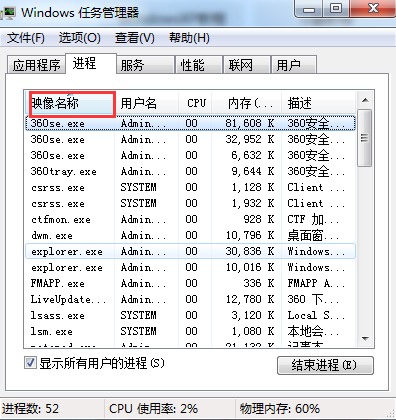Select the FMAPP.exe process

(x=191, y=283)
